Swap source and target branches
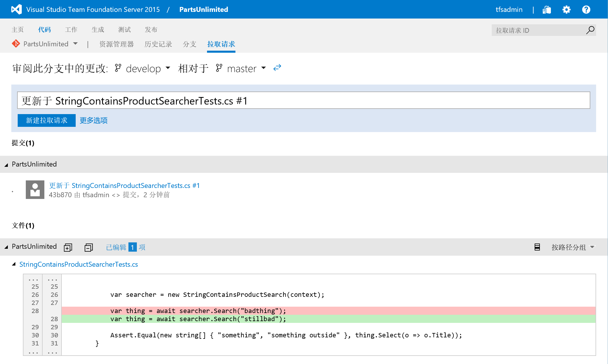The image size is (608, 364). pos(277,68)
